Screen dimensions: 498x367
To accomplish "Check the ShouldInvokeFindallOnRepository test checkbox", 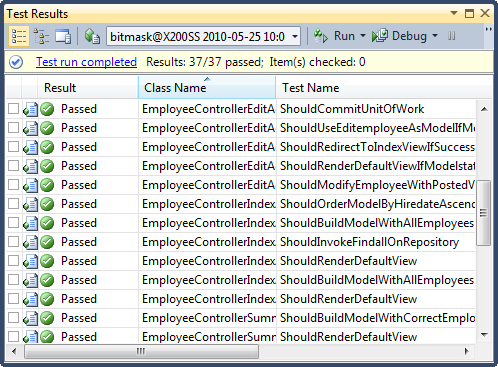I will [13, 242].
